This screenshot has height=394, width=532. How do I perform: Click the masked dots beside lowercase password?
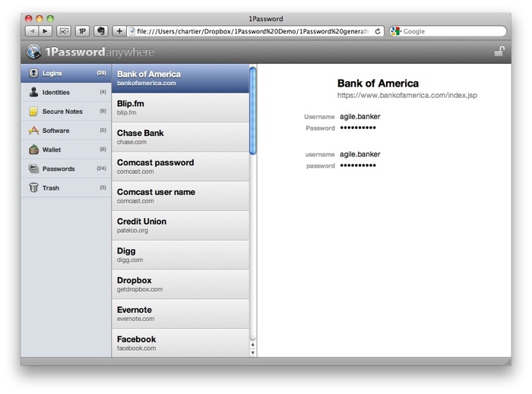point(358,165)
